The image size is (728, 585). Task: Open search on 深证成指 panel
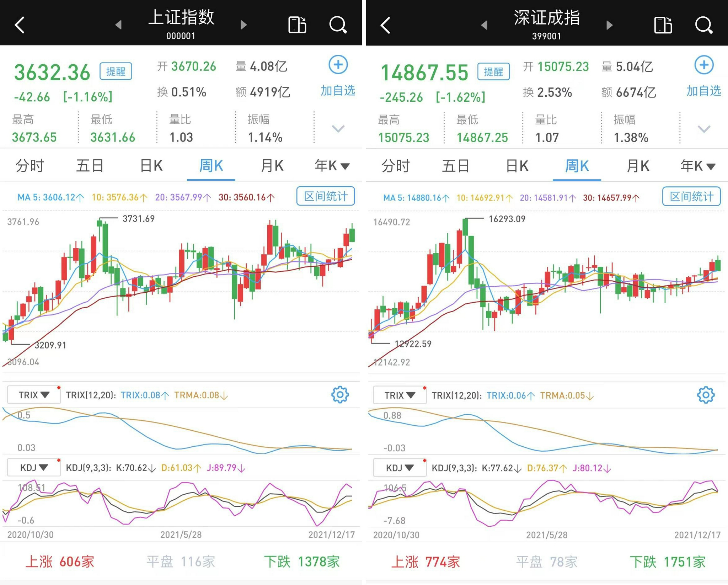703,25
